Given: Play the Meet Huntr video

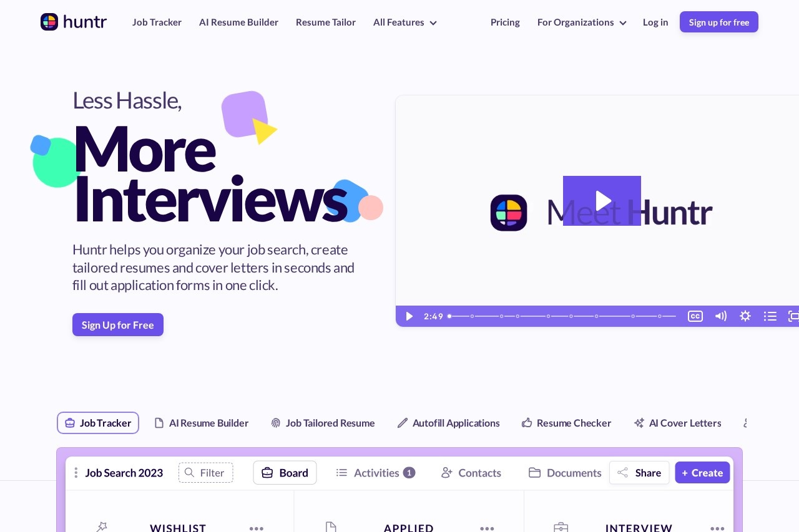Looking at the screenshot, I should pos(602,201).
